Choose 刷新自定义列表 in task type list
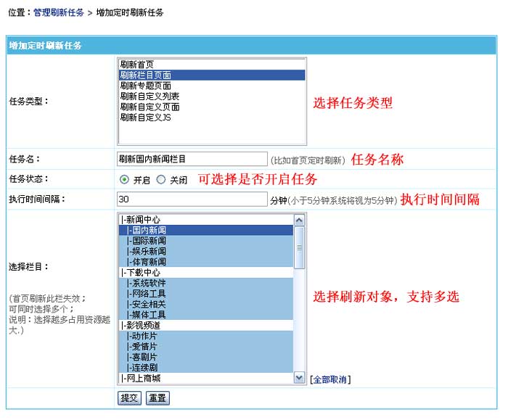The image size is (508, 420). pyautogui.click(x=149, y=96)
